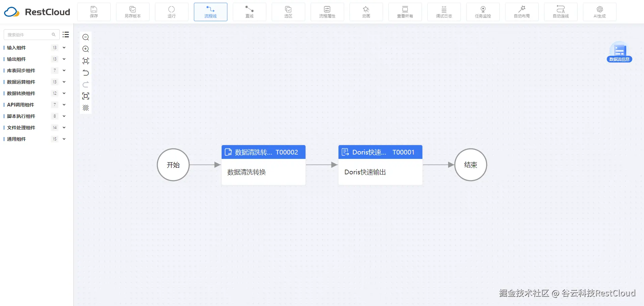644x306 pixels.
Task: Click count badge 8 beside 脚本执行组件
Action: pyautogui.click(x=55, y=116)
